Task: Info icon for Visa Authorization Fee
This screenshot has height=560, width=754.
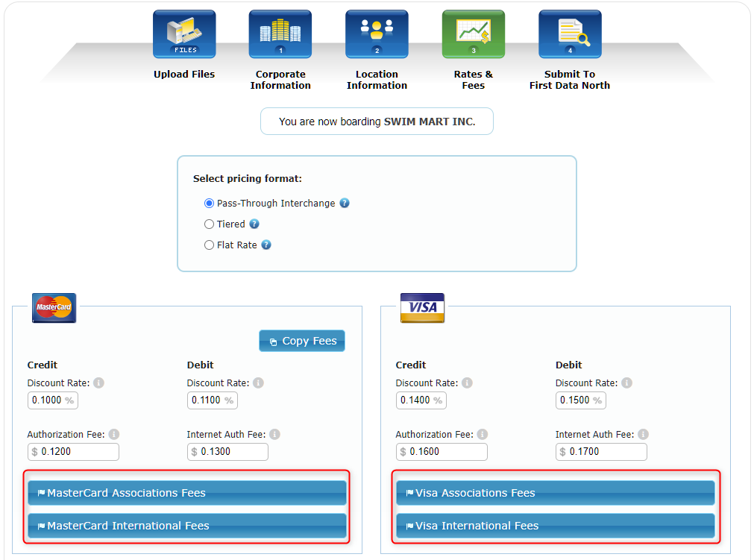Action: click(x=483, y=434)
